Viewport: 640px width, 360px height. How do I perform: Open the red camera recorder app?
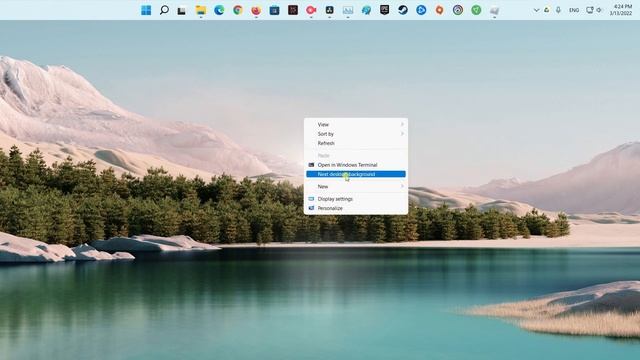coord(311,10)
